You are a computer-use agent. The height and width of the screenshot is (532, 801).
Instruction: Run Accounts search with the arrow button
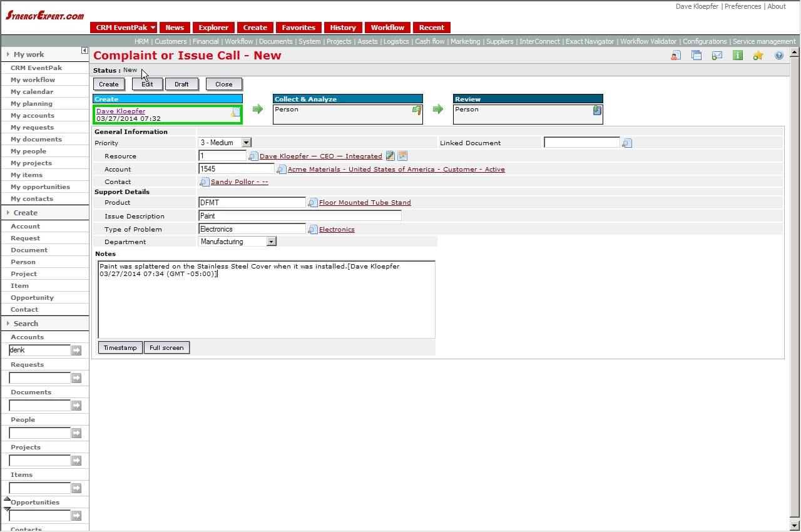click(x=76, y=350)
